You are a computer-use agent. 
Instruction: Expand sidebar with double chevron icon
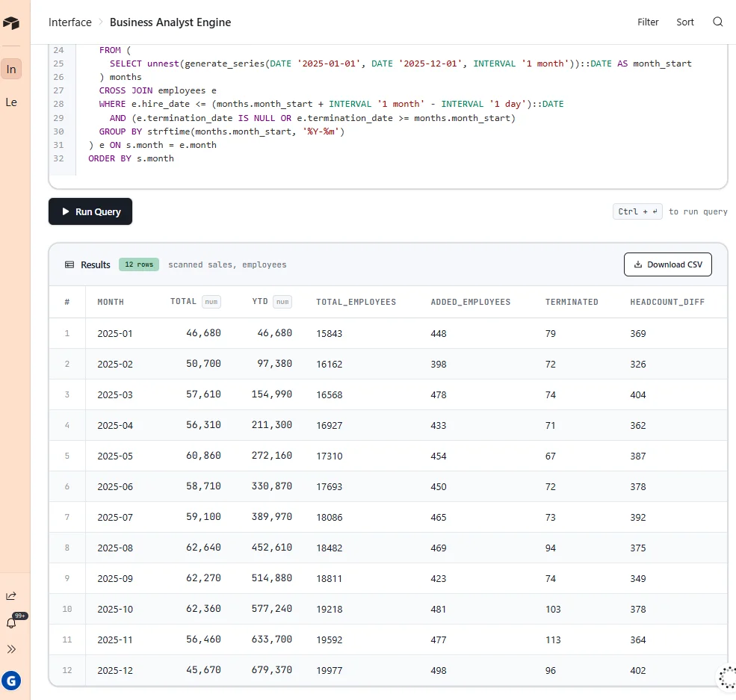[11, 649]
